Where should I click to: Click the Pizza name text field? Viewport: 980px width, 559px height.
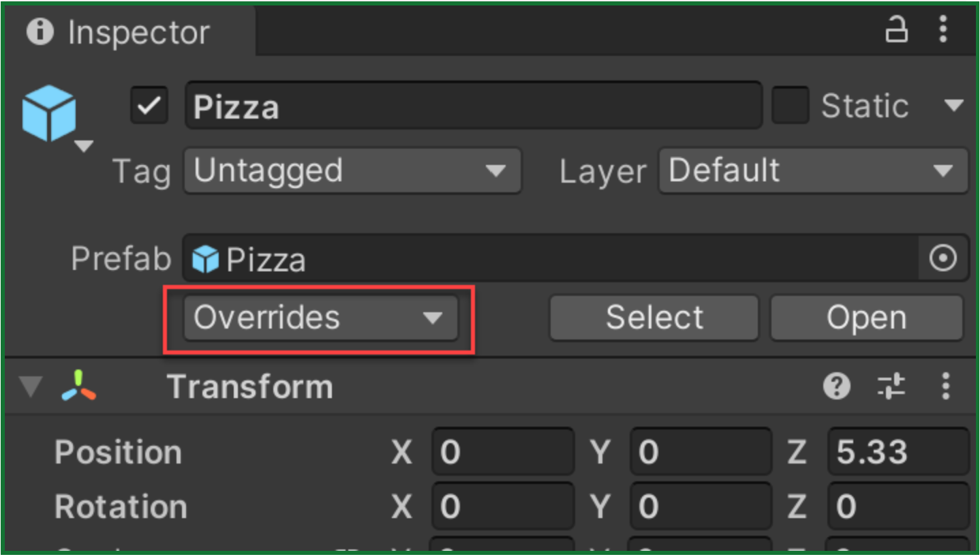click(x=473, y=106)
